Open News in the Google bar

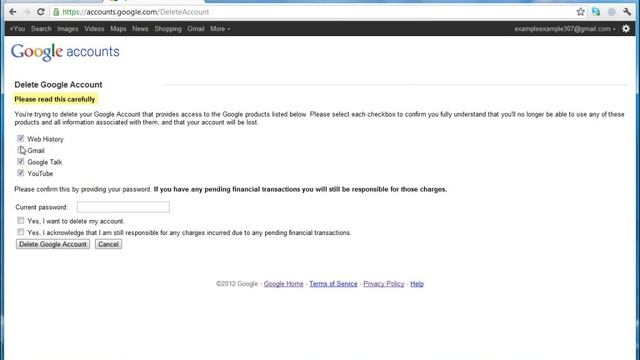140,29
